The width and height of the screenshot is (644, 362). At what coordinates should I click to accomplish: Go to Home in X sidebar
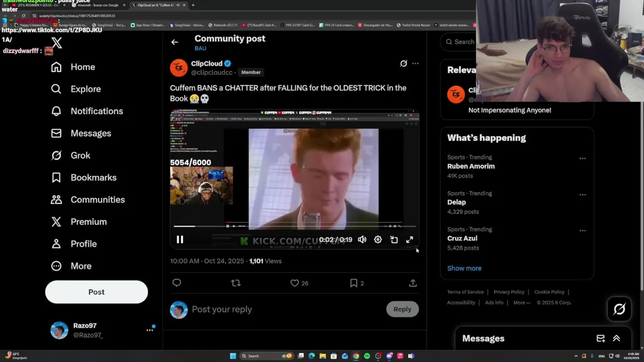click(x=73, y=67)
